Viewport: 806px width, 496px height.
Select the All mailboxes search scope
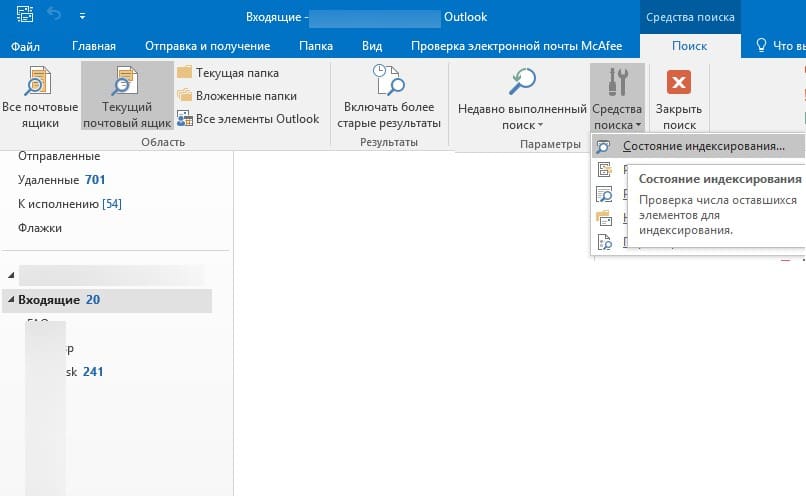[40, 96]
